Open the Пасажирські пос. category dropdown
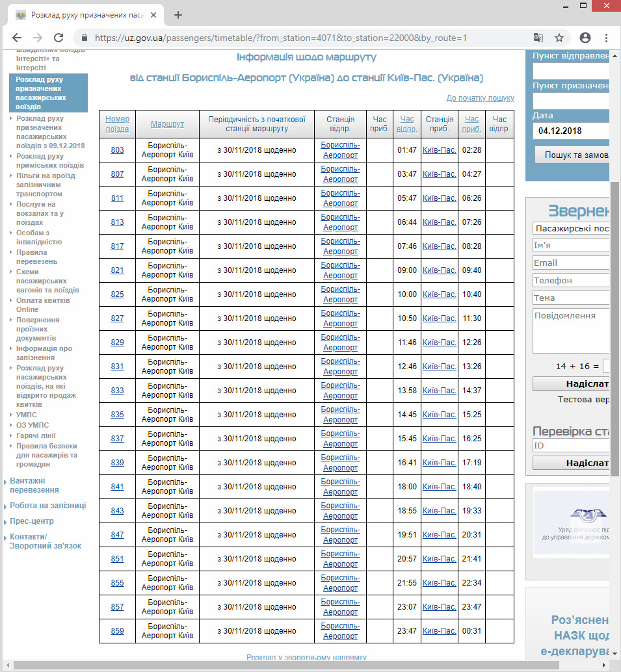Screen dimensions: 621x672 tap(571, 228)
